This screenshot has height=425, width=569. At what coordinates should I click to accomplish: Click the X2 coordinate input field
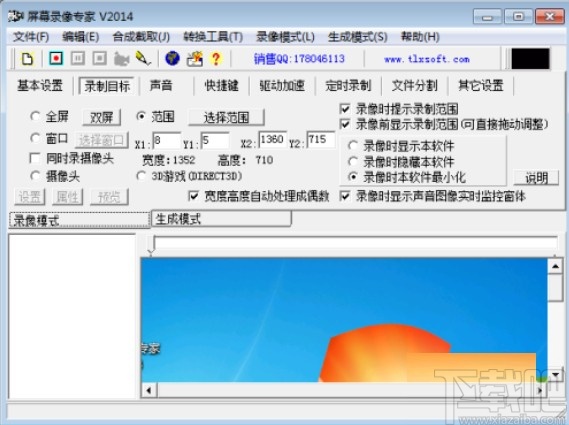(x=272, y=140)
